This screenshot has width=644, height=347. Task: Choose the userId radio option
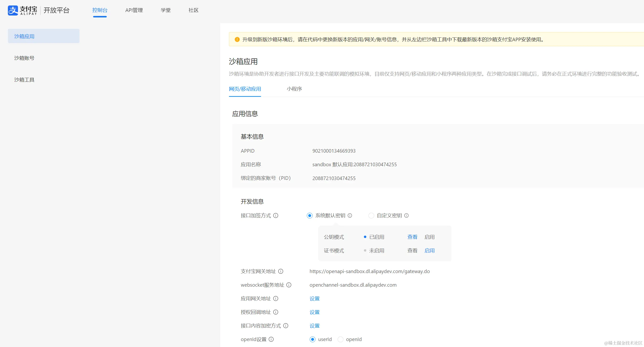pos(313,339)
